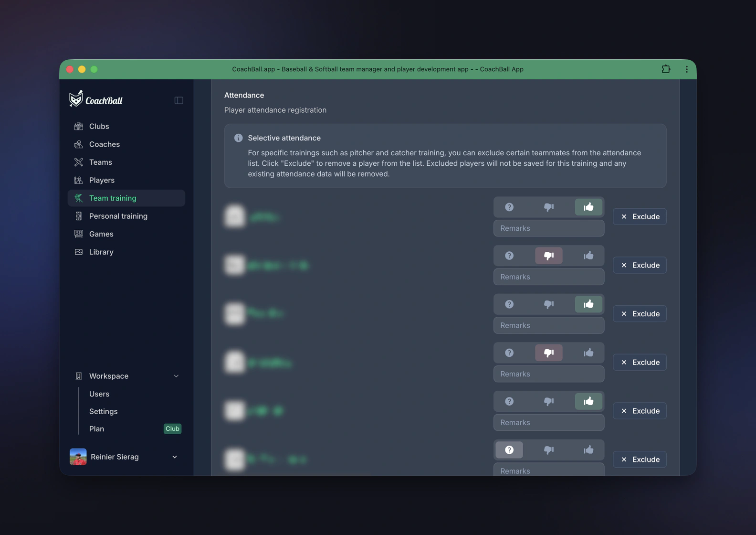Click the first player's blurred avatar
Viewport: 756px width, 535px height.
tap(235, 216)
